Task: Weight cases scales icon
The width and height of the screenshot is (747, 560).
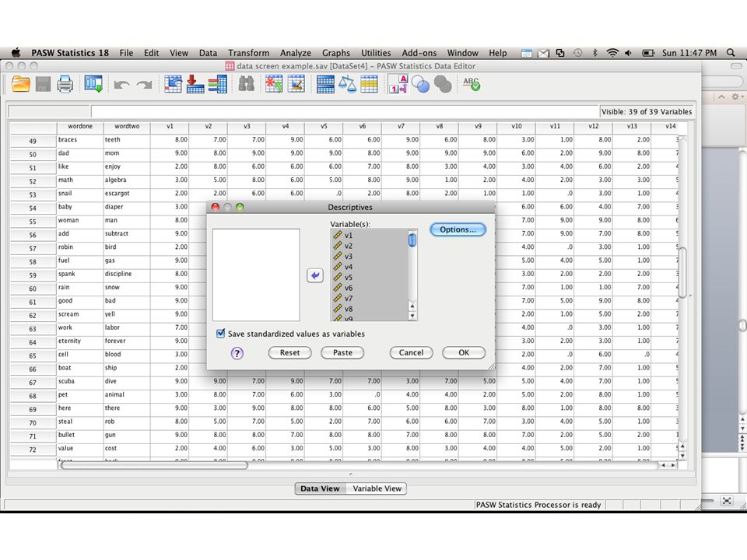Action: point(347,84)
